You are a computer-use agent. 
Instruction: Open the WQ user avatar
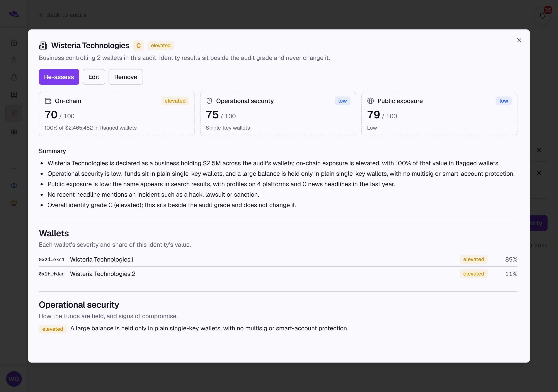click(14, 379)
